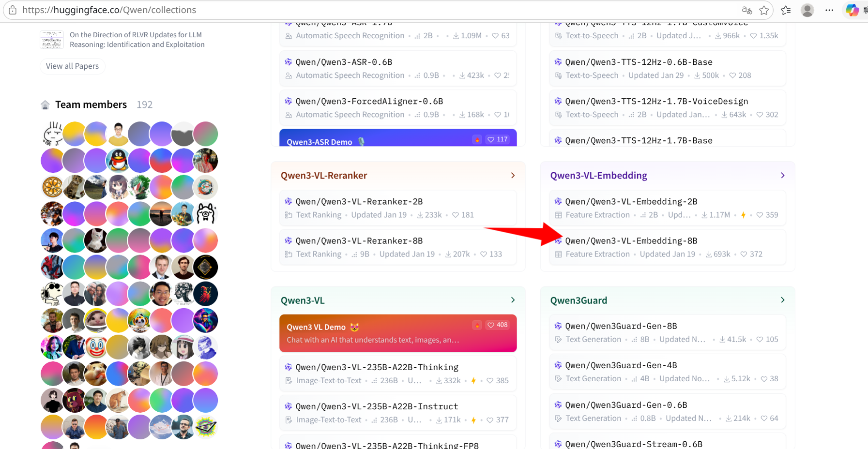Click the team member count 192
868x449 pixels.
pos(144,105)
